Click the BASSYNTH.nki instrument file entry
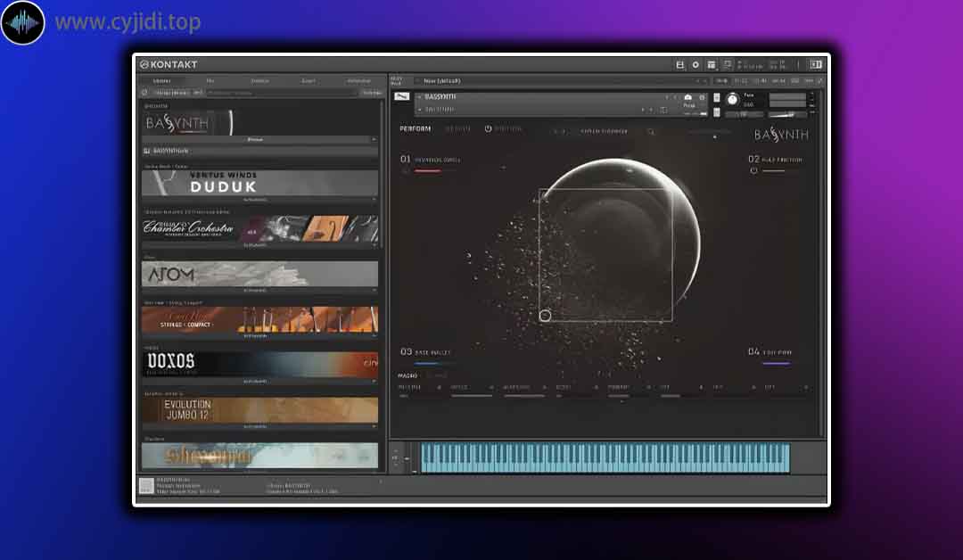 point(259,151)
